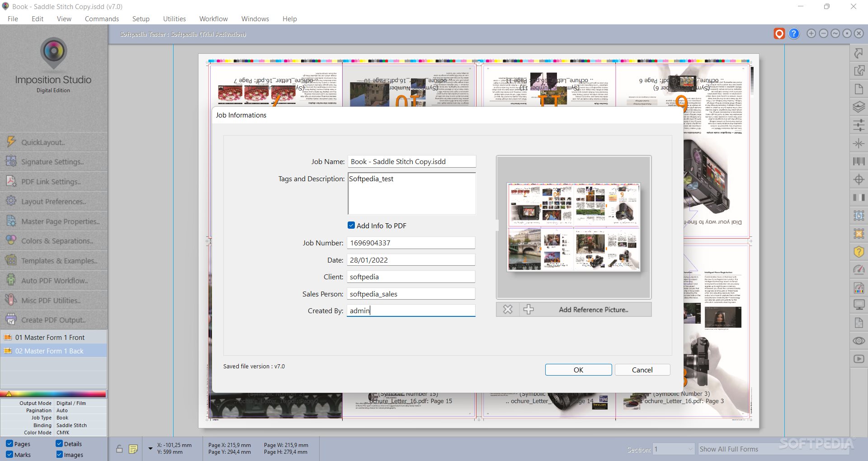
Task: Click the reference picture thumbnail preview
Action: pos(574,227)
